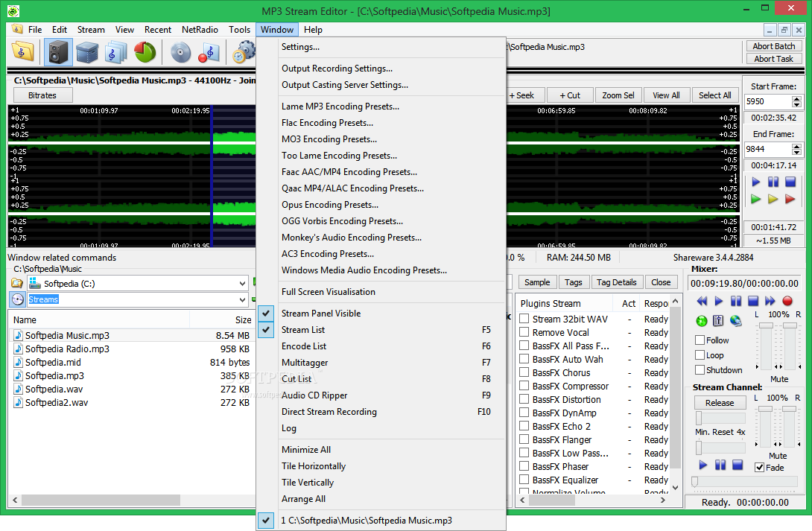This screenshot has height=531, width=812.
Task: Click the End Frame spinner arrows
Action: point(796,149)
